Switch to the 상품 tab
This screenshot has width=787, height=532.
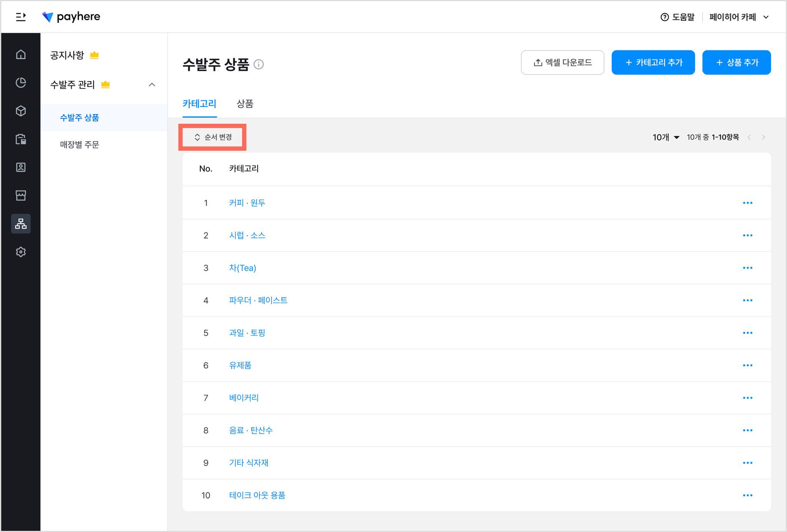click(x=245, y=104)
